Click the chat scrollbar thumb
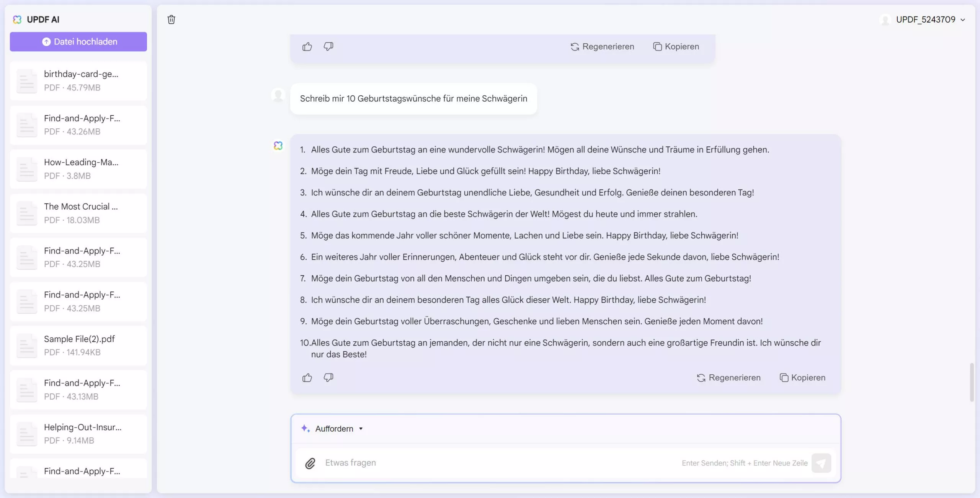 pyautogui.click(x=972, y=382)
